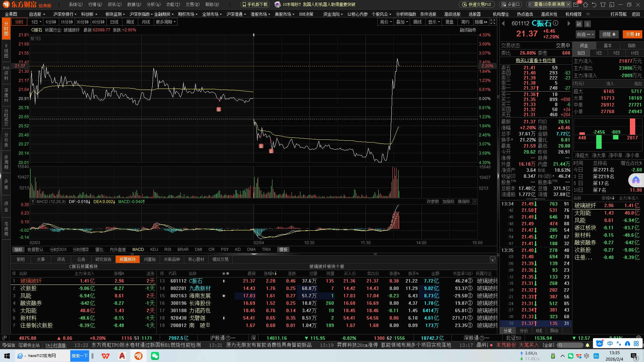Collapse the bottom panel with its corner icon
Image resolution: width=644 pixels, height=362 pixels.
pyautogui.click(x=492, y=259)
